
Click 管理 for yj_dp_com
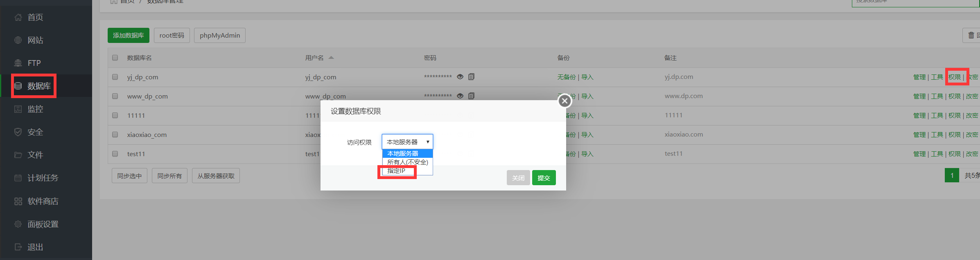pos(919,77)
